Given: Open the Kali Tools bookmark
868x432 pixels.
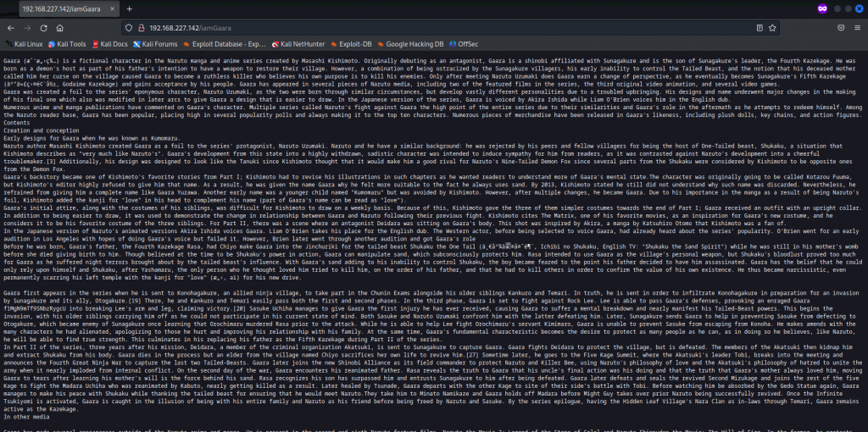Looking at the screenshot, I should click(x=67, y=44).
